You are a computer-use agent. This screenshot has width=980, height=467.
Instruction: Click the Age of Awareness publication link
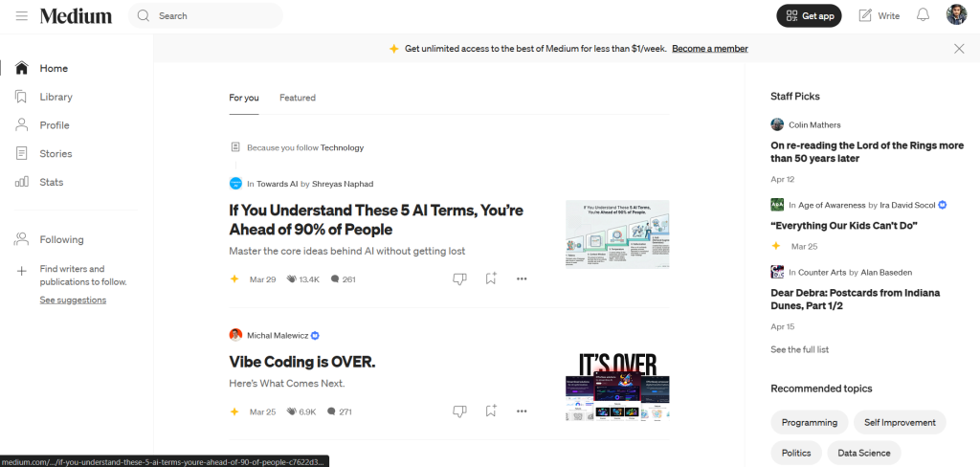click(x=832, y=205)
